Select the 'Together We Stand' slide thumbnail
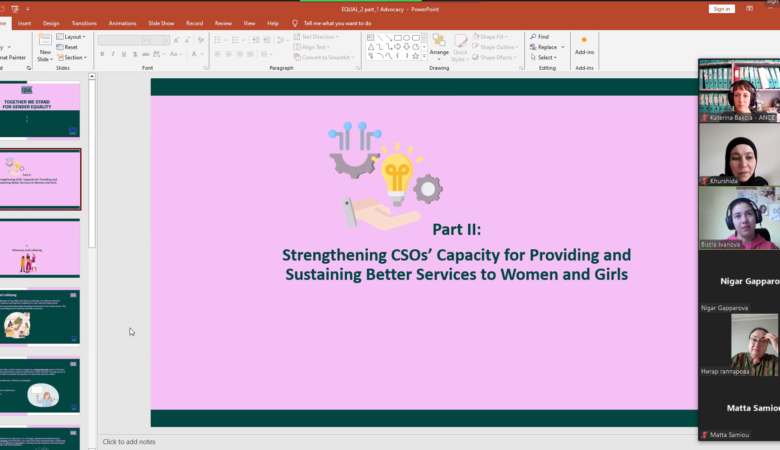 39,109
